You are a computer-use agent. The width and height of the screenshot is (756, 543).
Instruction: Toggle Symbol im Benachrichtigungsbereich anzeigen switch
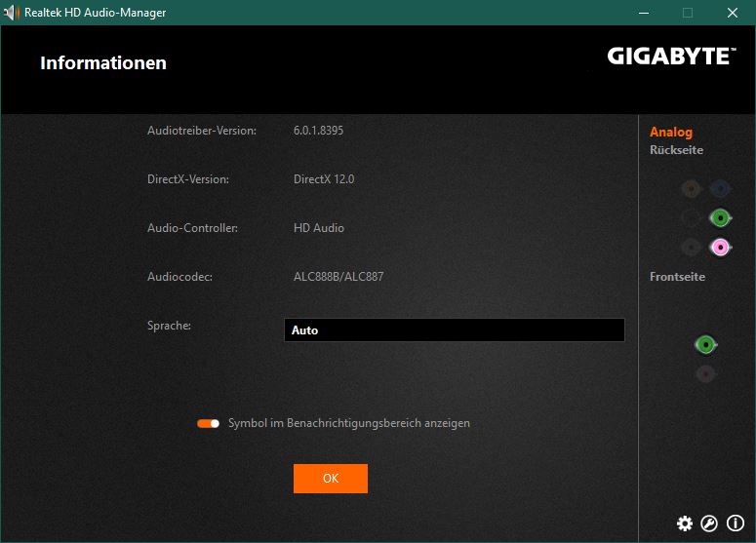click(208, 423)
